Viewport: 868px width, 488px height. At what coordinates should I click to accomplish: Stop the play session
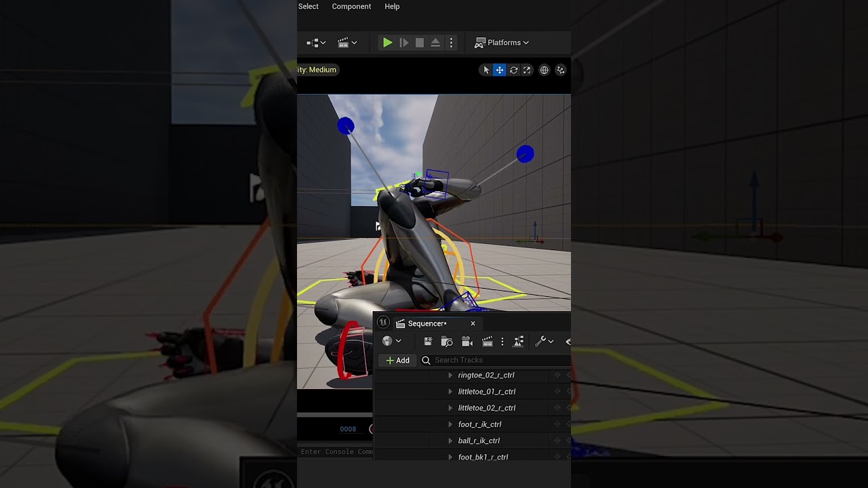pyautogui.click(x=420, y=43)
